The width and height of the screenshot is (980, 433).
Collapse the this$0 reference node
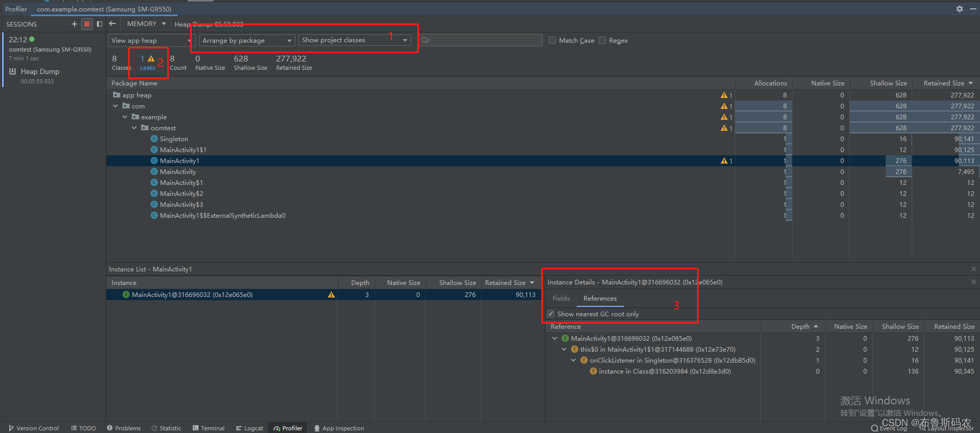(x=564, y=350)
